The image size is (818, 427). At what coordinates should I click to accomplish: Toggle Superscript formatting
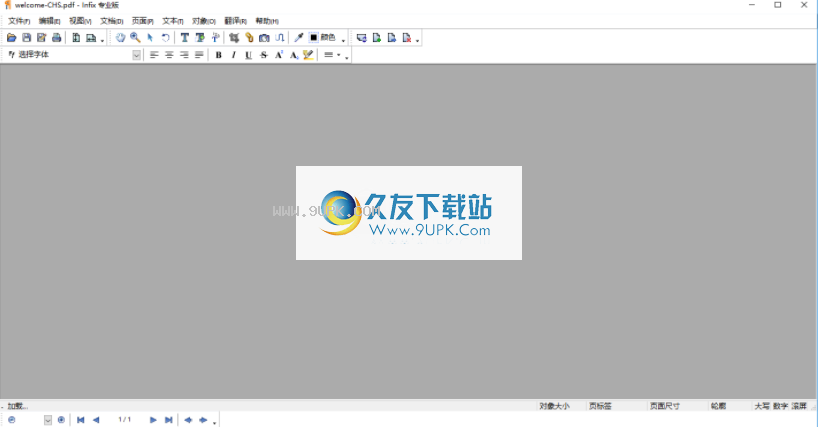(279, 55)
